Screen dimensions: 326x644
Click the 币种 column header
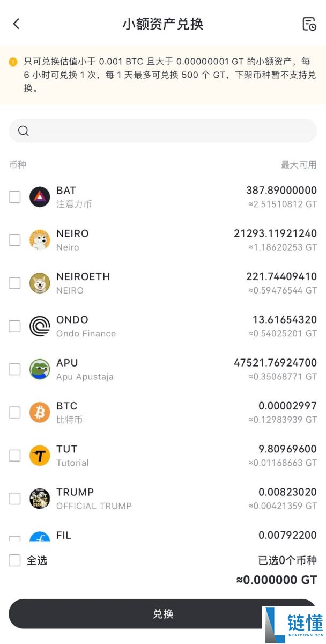[x=18, y=165]
